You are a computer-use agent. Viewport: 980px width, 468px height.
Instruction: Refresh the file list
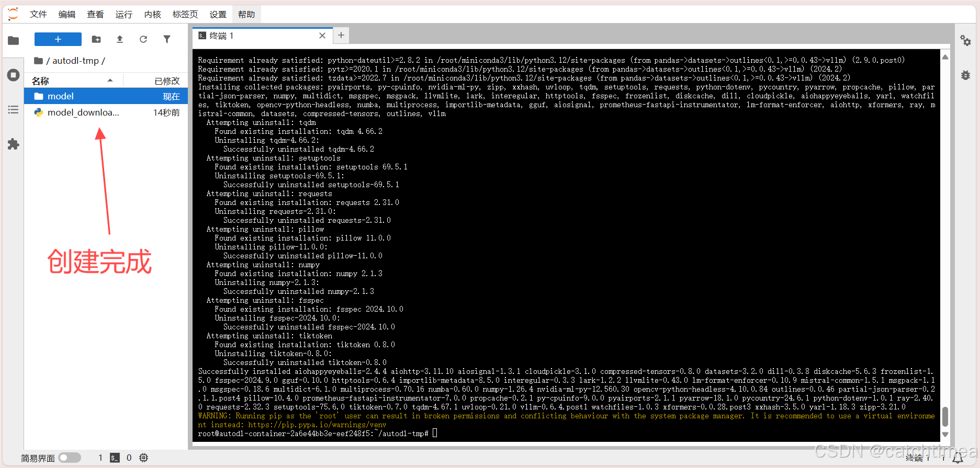coord(143,39)
